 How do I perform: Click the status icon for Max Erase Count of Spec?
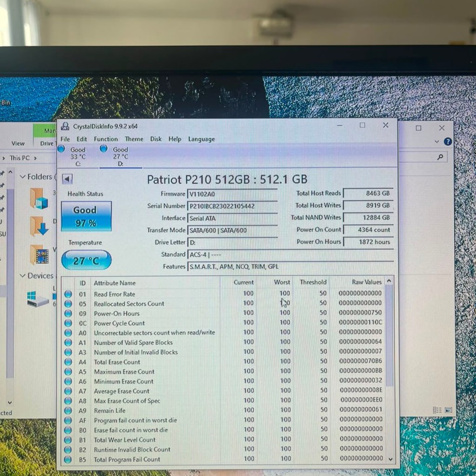68,401
